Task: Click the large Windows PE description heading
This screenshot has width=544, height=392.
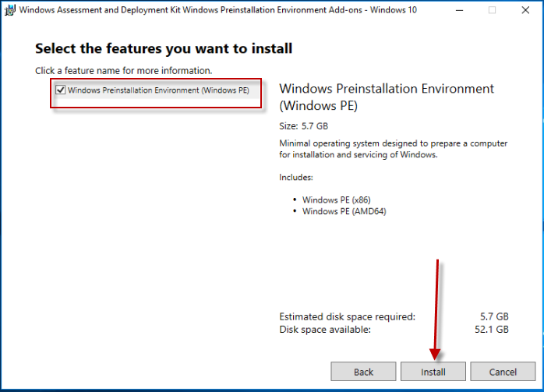Action: click(387, 97)
